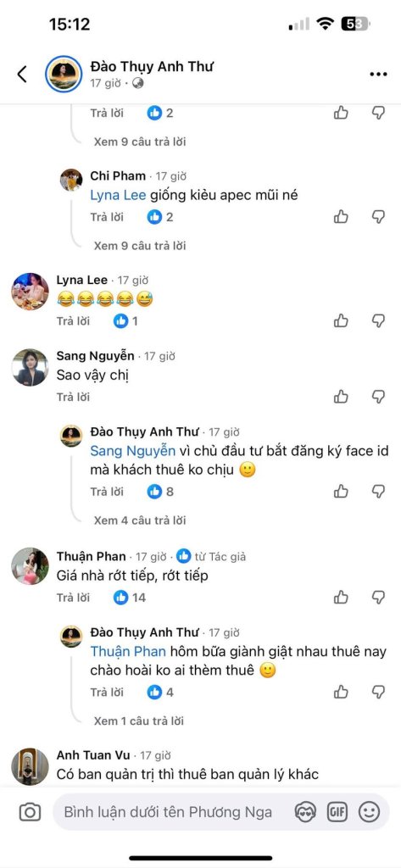Open the GIF picker in comment bar
Image resolution: width=401 pixels, height=868 pixels.
[x=337, y=812]
